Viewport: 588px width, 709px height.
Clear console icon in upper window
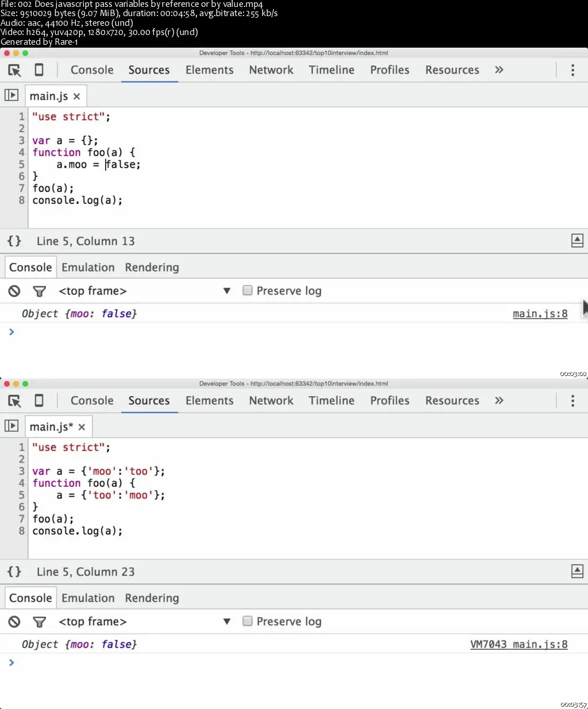(14, 291)
